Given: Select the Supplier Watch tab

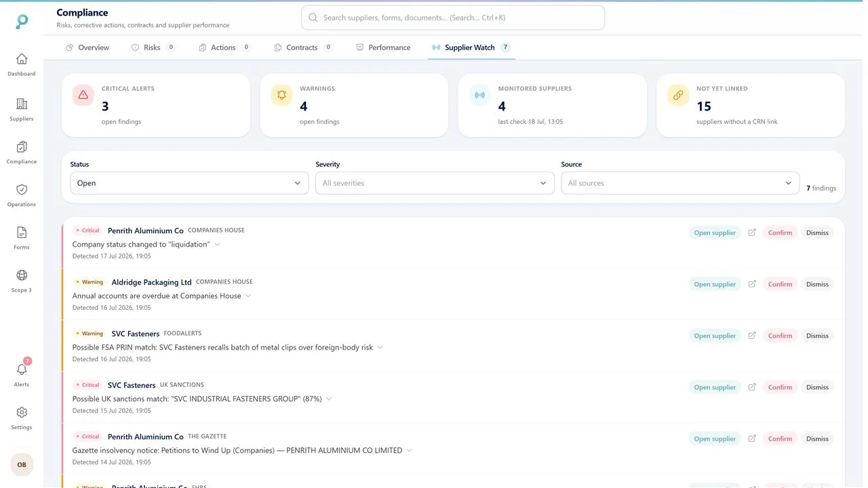Looking at the screenshot, I should [x=471, y=47].
